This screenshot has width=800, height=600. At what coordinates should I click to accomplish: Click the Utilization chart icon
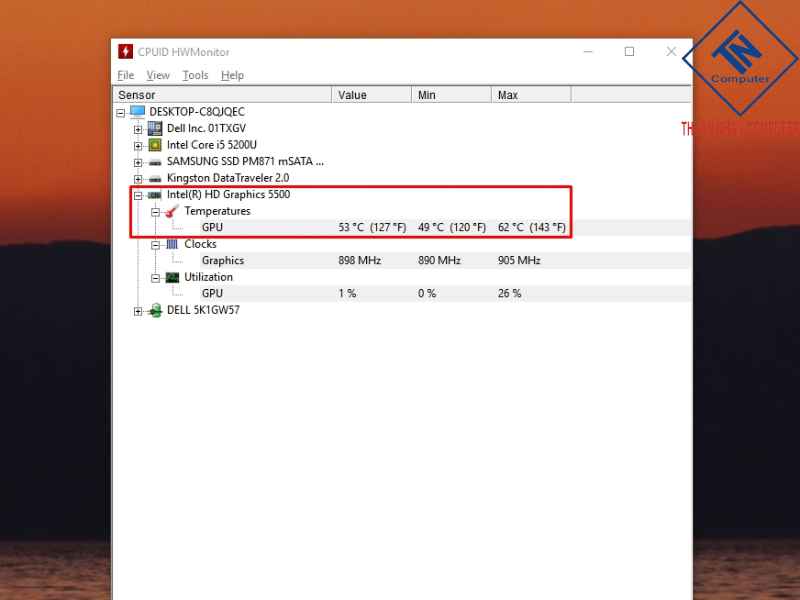pyautogui.click(x=172, y=277)
